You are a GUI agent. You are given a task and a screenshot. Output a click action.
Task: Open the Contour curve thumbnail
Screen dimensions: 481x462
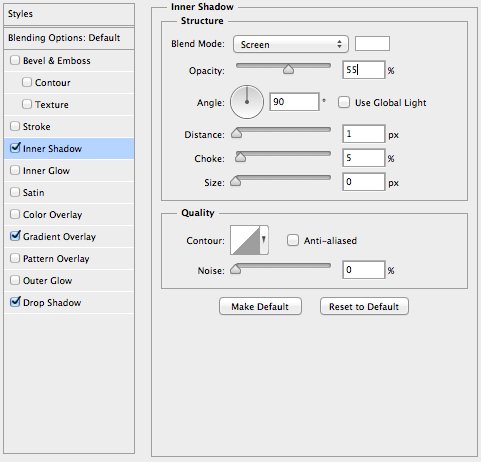[x=245, y=240]
